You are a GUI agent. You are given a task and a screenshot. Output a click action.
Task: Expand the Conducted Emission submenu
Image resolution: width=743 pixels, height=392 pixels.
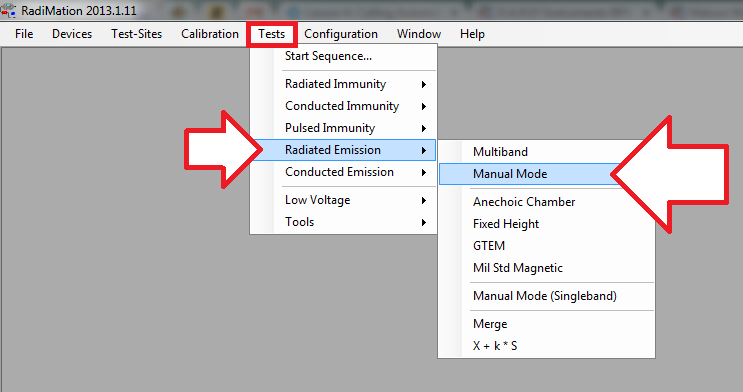tap(343, 172)
